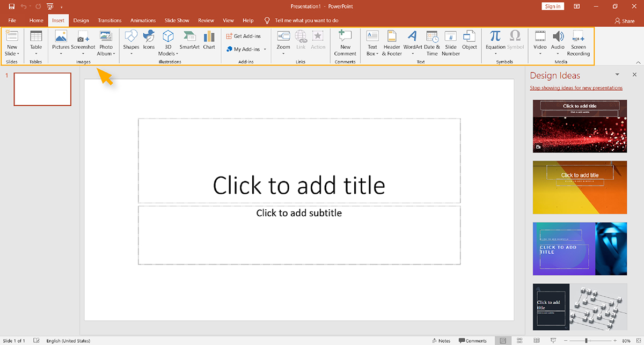Switch to the Design tab

(x=81, y=20)
